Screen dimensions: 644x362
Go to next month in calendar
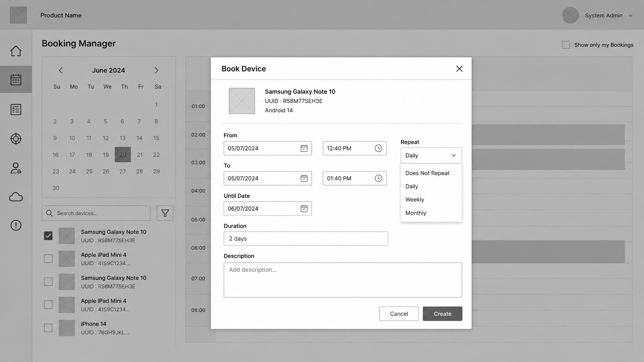(x=156, y=70)
